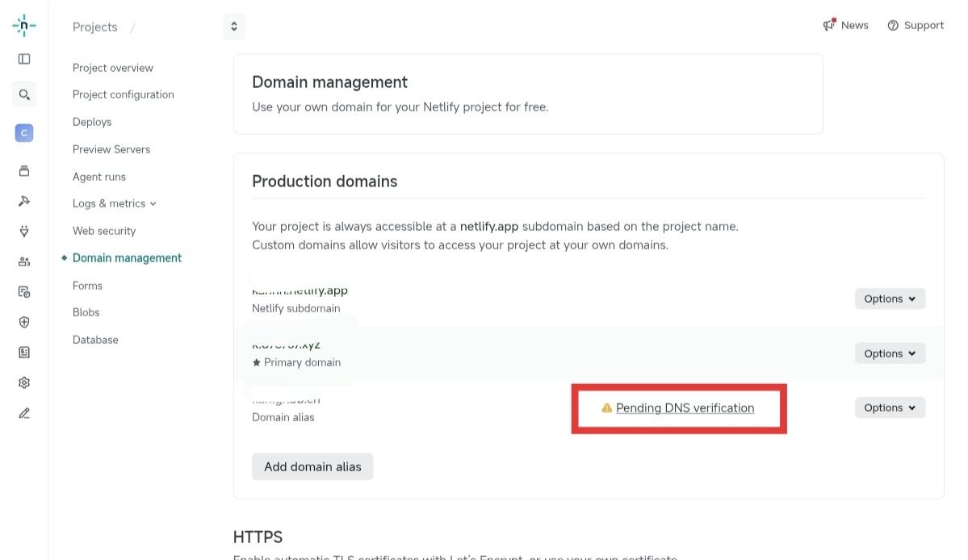Screen dimensions: 968x560
Task: Open the Blobs section
Action: 86,312
